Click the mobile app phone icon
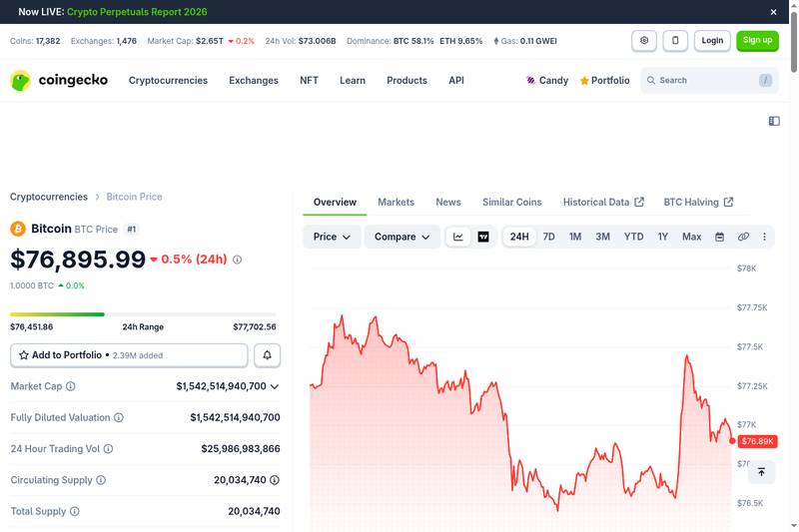799x532 pixels. click(675, 40)
